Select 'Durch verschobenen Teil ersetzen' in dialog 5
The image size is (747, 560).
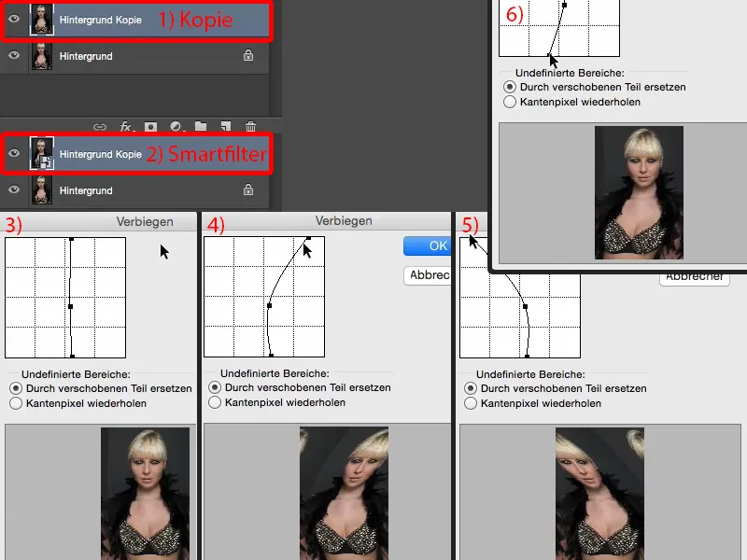click(471, 388)
